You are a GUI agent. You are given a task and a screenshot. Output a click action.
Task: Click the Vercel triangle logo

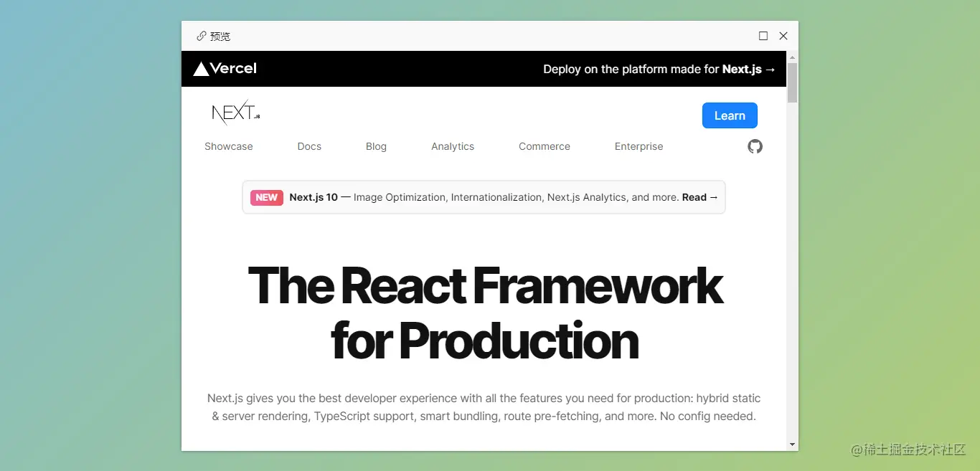tap(201, 69)
